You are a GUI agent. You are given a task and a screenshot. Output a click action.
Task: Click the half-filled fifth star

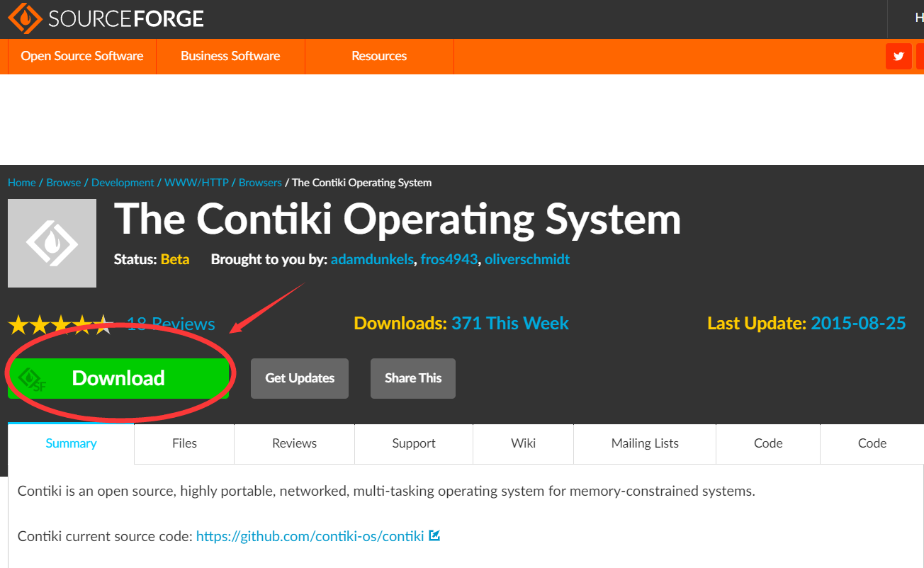105,324
